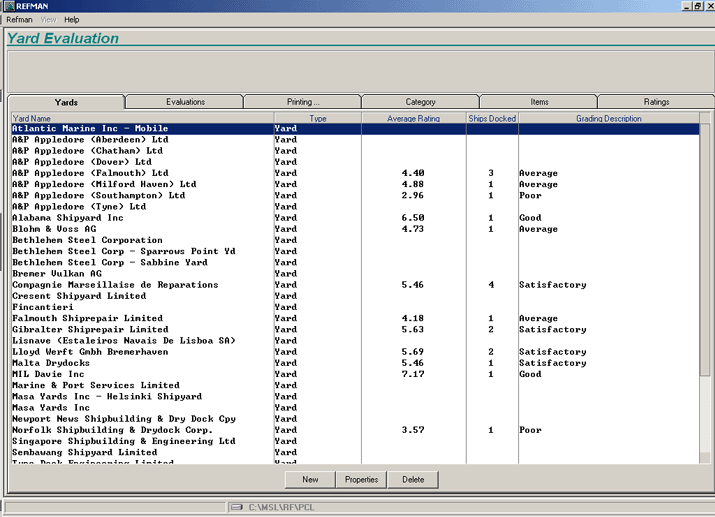715x517 pixels.
Task: Switch to the Printing tab
Action: click(x=303, y=102)
